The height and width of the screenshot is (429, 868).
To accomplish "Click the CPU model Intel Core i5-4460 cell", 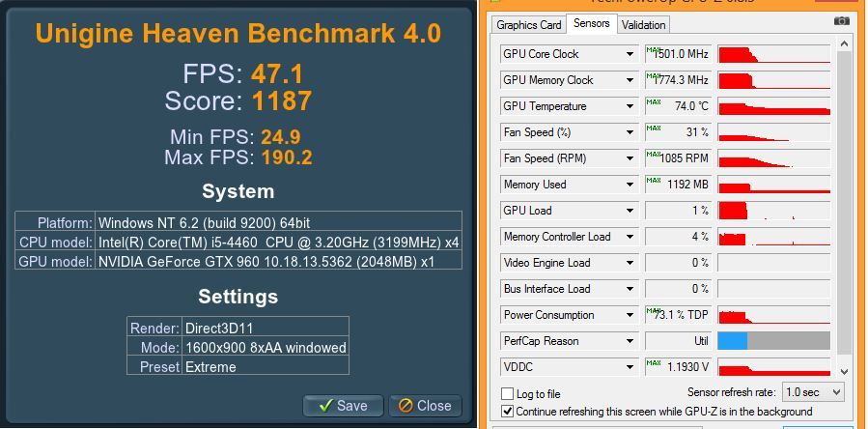I will point(278,243).
